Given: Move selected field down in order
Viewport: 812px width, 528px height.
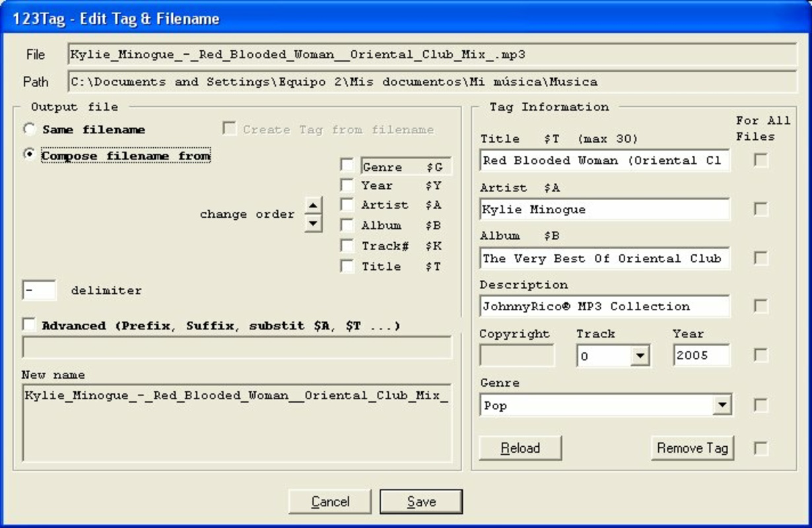Looking at the screenshot, I should point(314,224).
